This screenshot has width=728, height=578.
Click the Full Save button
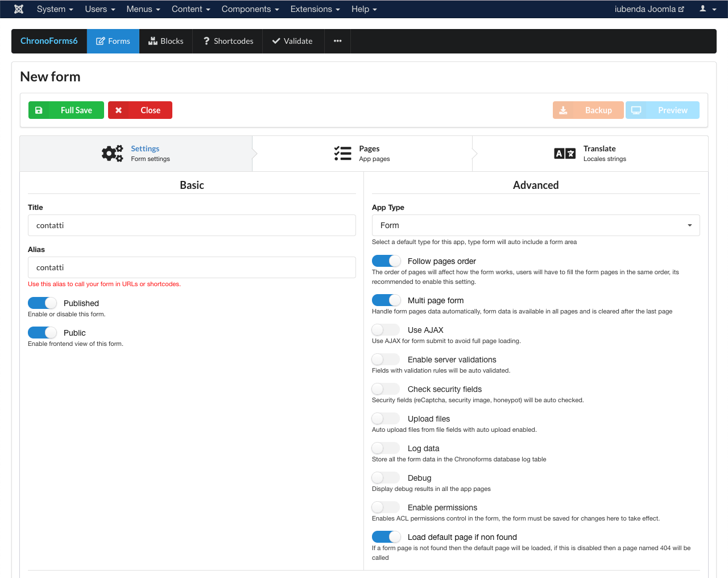(66, 110)
